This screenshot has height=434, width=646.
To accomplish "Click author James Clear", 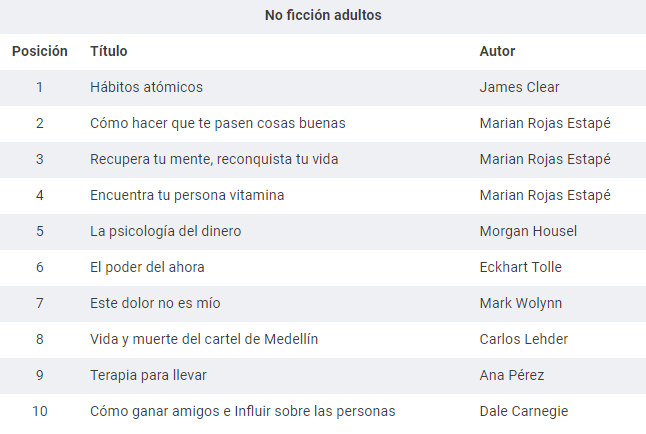I will click(x=519, y=87).
